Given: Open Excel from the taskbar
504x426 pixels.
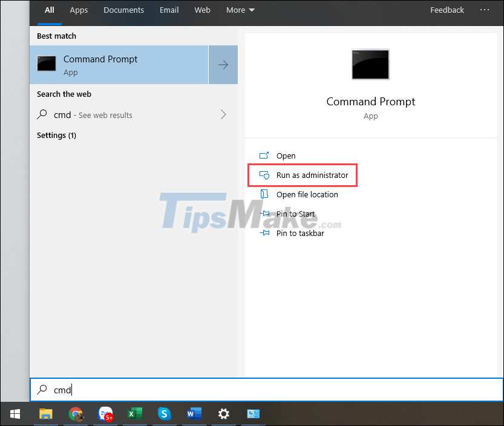Looking at the screenshot, I should 134,415.
